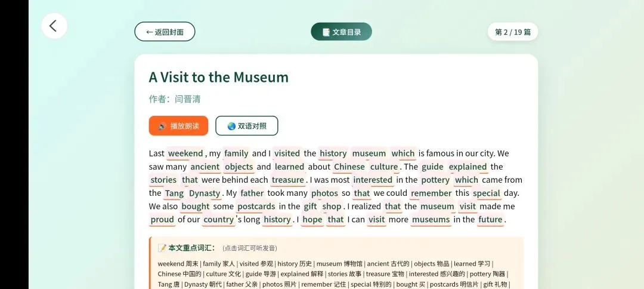The image size is (644, 289).
Task: Click the word "Dynasty" in the text
Action: (x=205, y=193)
